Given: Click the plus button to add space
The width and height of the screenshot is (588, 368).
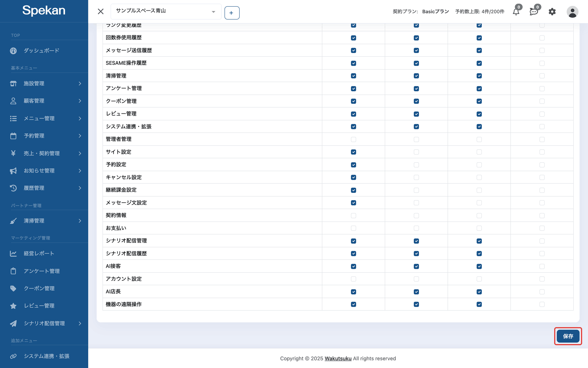Looking at the screenshot, I should [x=232, y=13].
